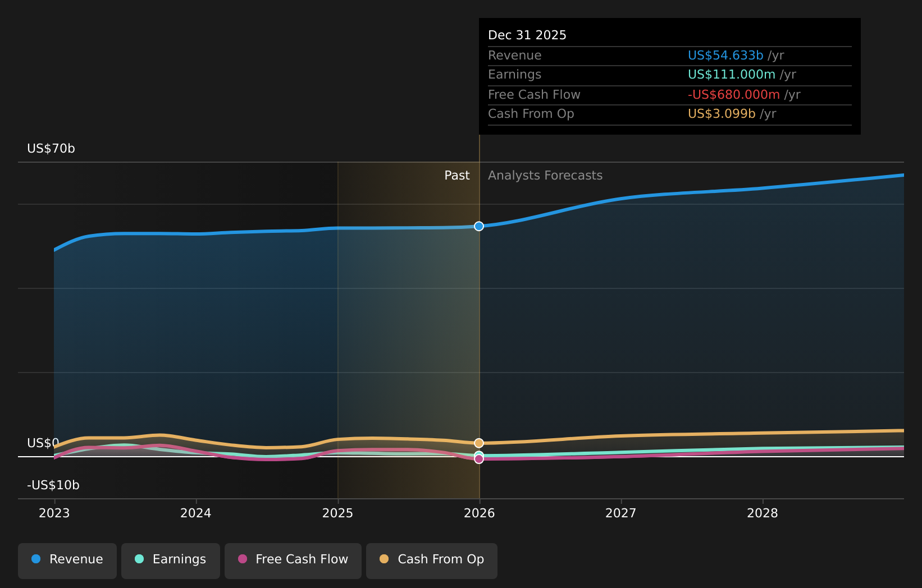Select the pink Free Cash Flow marker
Image resolution: width=922 pixels, height=588 pixels.
(479, 459)
